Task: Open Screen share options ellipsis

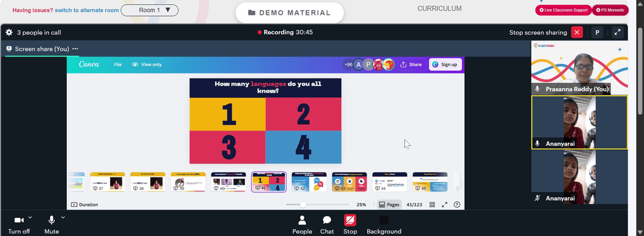Action: [75, 49]
